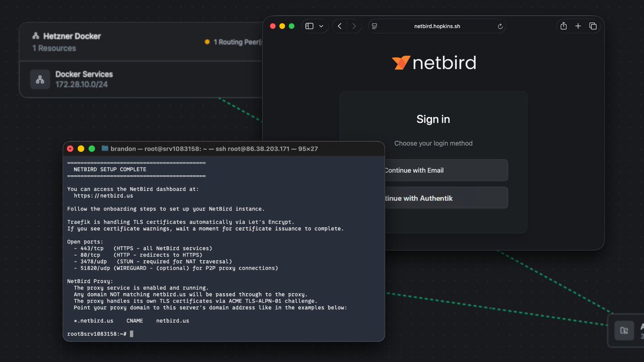The image size is (644, 362).
Task: Click the Safari back navigation arrow
Action: (339, 25)
